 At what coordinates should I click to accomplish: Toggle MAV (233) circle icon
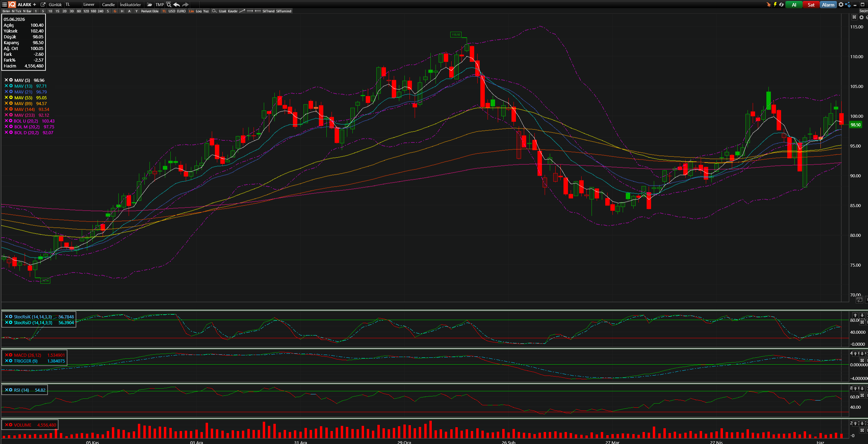(11, 115)
